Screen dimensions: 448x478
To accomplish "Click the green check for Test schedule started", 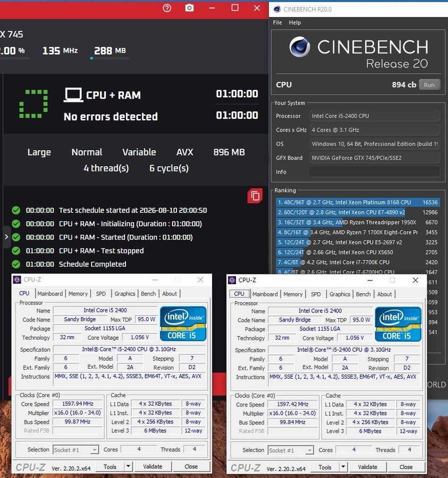I will [x=16, y=210].
